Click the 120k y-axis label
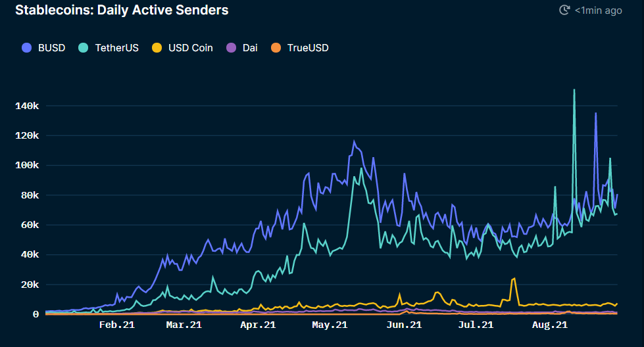 coord(27,136)
